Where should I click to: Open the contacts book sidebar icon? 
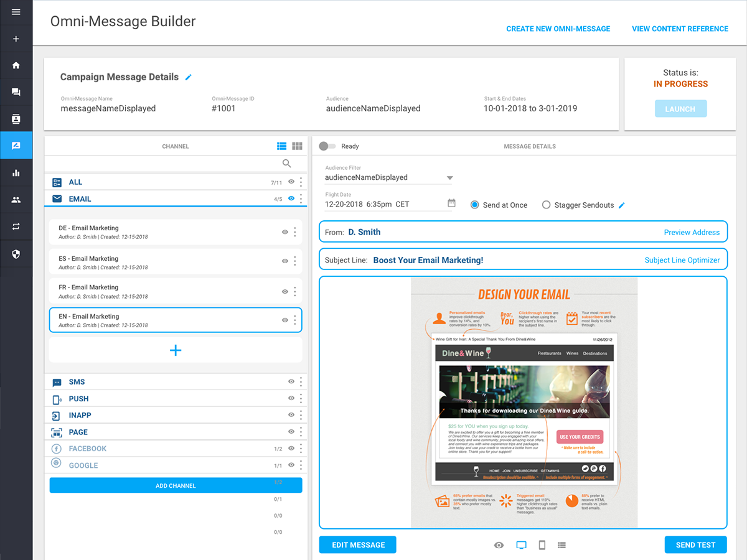point(16,119)
